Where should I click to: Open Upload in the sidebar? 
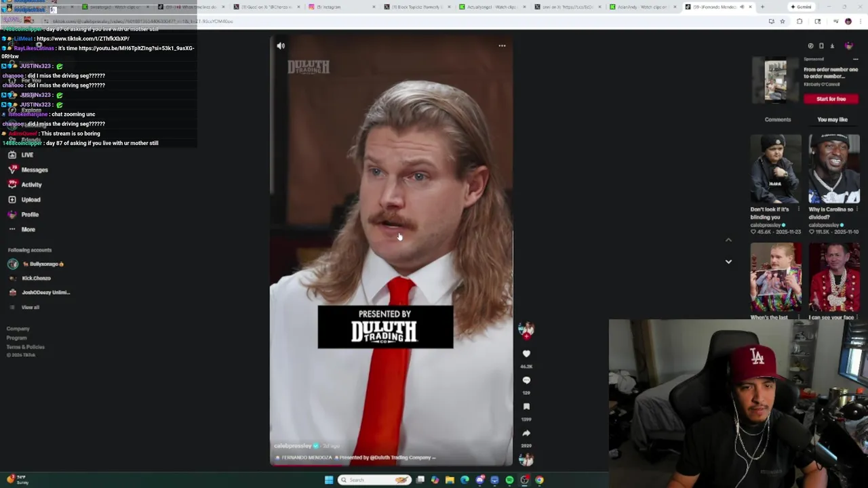[x=24, y=199]
